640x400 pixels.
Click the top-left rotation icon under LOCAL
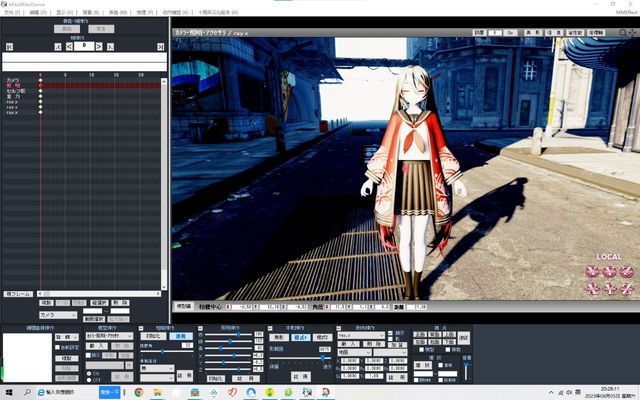594,271
